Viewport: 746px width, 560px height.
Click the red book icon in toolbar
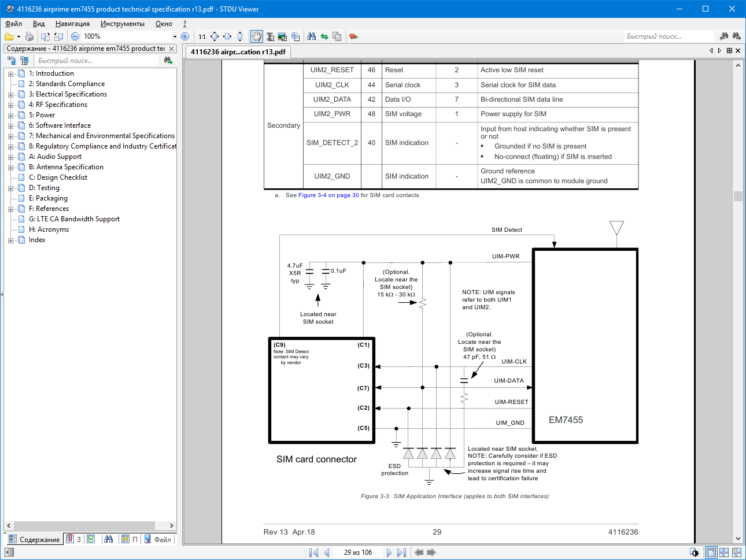coord(353,36)
